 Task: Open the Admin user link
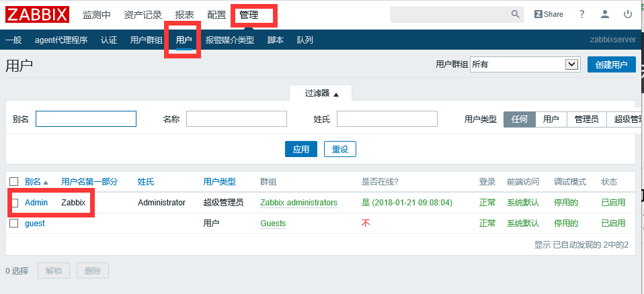[x=36, y=203]
